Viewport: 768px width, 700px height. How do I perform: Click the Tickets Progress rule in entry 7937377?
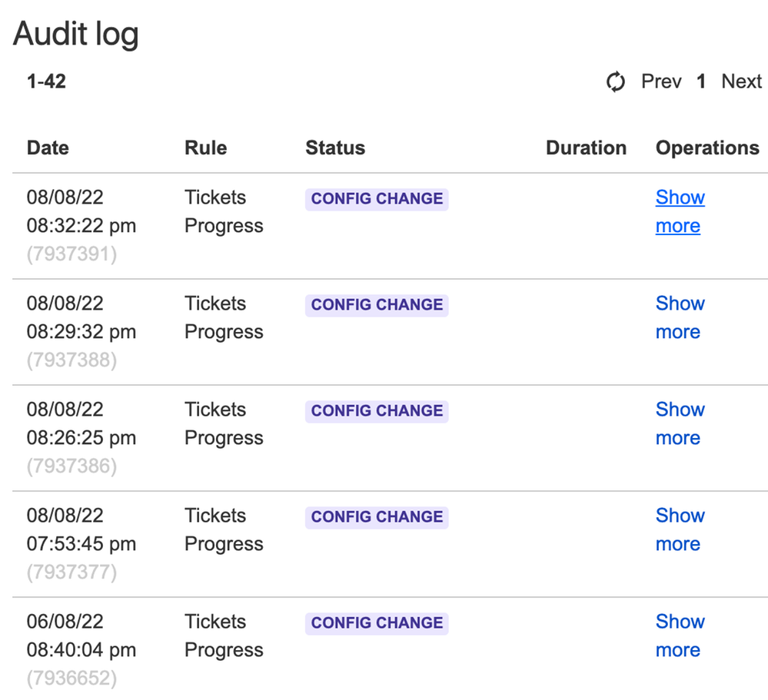click(223, 529)
